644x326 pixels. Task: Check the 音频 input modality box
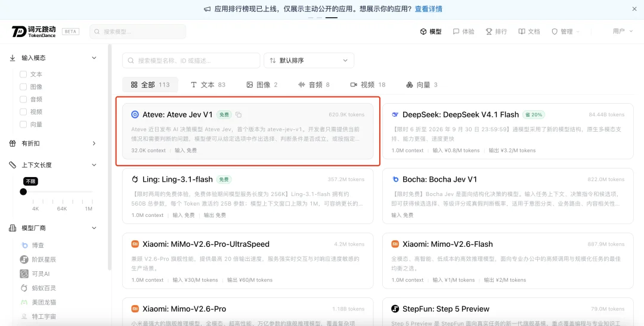point(23,100)
